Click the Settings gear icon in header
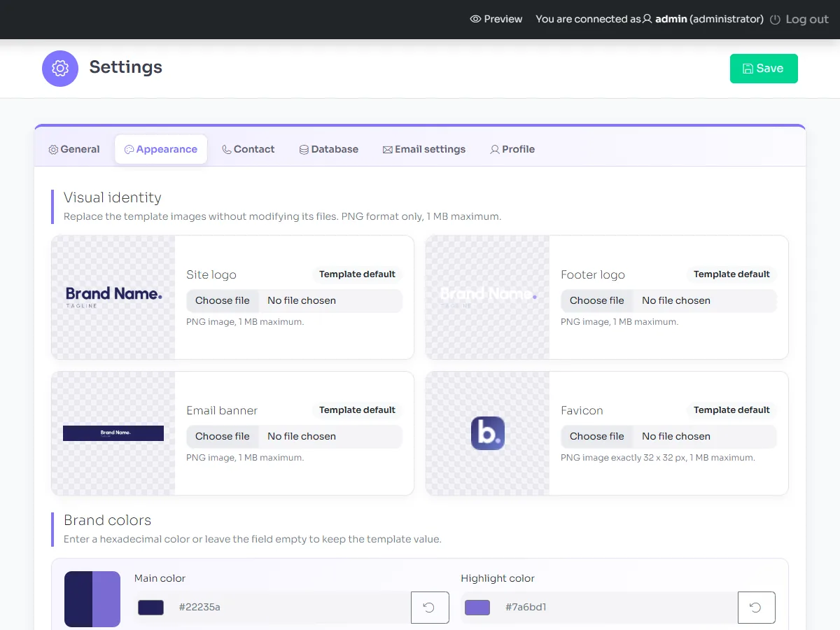The width and height of the screenshot is (840, 630). 60,69
